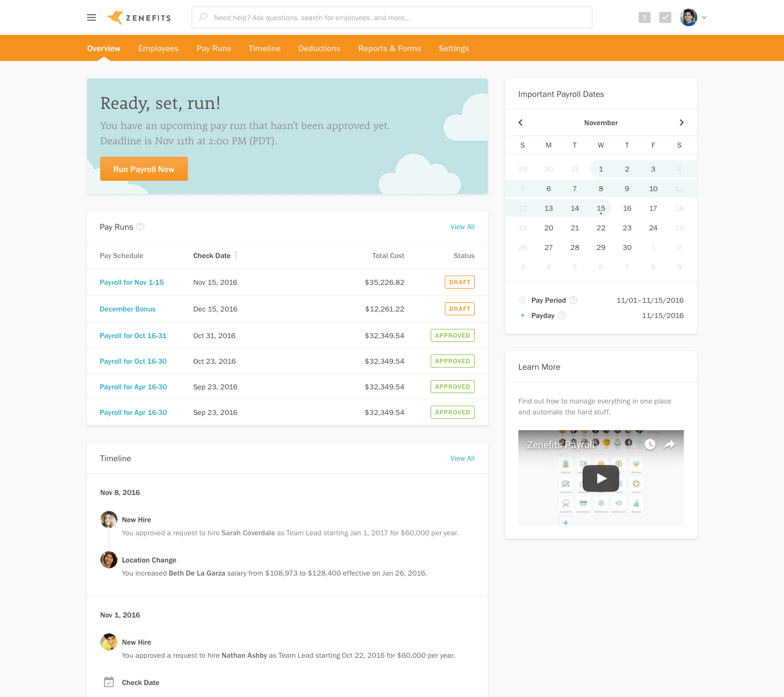784x697 pixels.
Task: Open the Reports & Forms tab
Action: pos(389,48)
